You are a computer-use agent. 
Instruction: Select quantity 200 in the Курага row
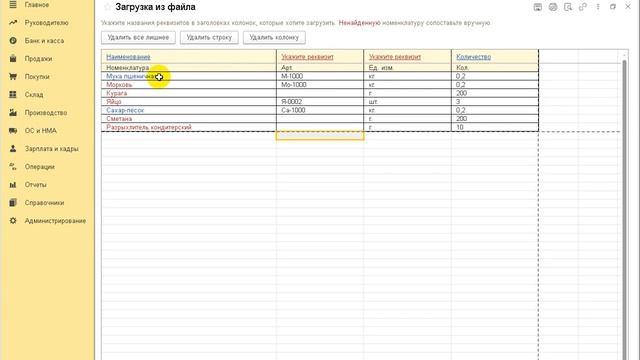pyautogui.click(x=495, y=93)
